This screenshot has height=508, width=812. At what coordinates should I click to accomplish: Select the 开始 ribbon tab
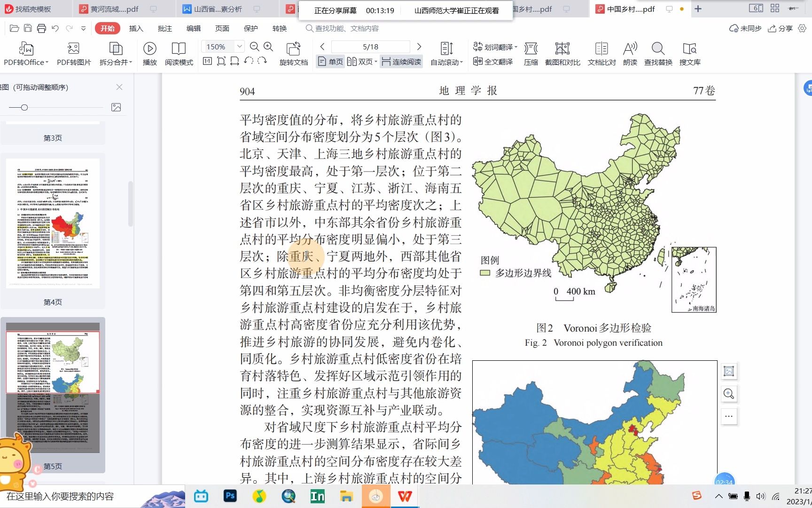pos(108,28)
